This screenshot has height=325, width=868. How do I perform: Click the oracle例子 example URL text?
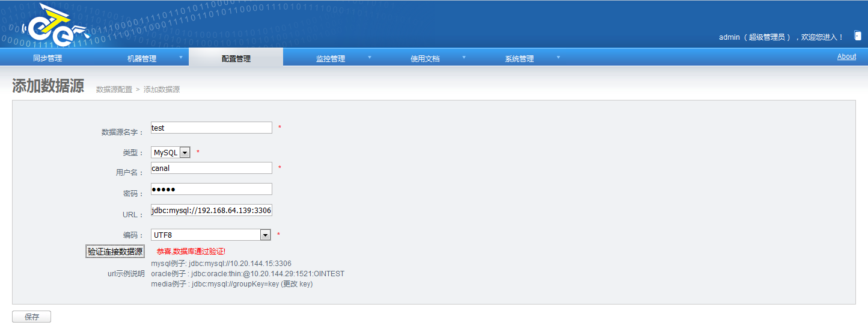[x=248, y=274]
